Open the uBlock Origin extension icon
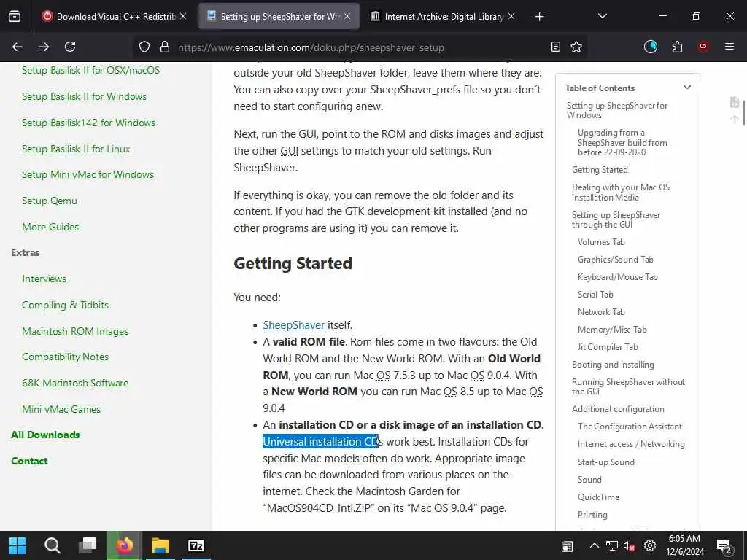This screenshot has height=560, width=747. pos(703,47)
